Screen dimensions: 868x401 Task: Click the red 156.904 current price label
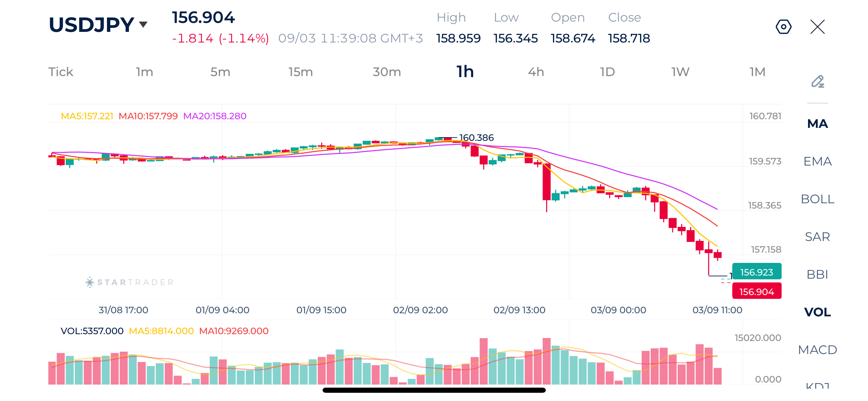pyautogui.click(x=757, y=291)
